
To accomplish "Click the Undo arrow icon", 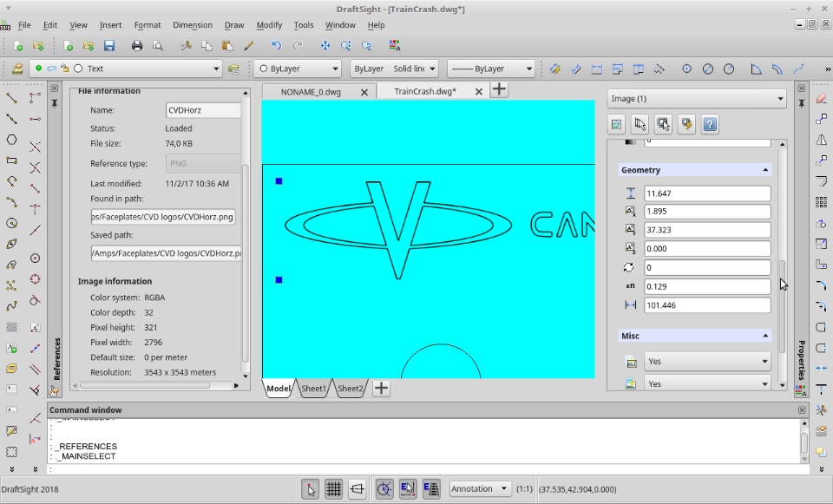I will click(276, 46).
